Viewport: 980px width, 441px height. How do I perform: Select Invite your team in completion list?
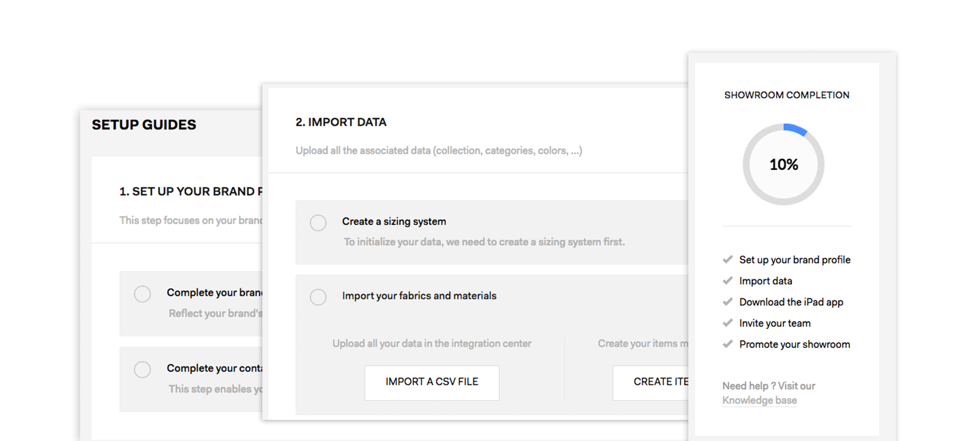pyautogui.click(x=775, y=323)
